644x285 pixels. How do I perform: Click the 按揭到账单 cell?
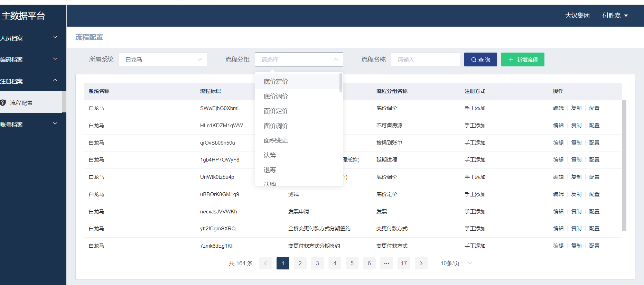tap(389, 143)
